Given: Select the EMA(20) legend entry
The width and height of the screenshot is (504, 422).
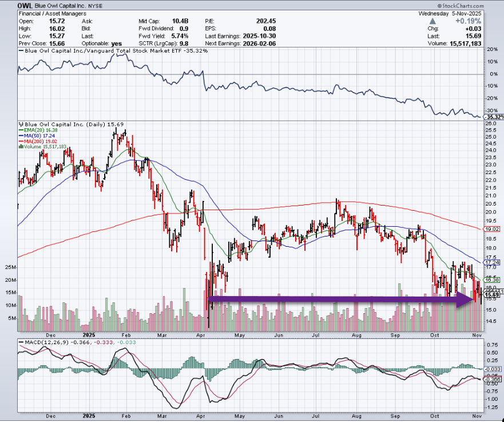Looking at the screenshot, I should 35,129.
